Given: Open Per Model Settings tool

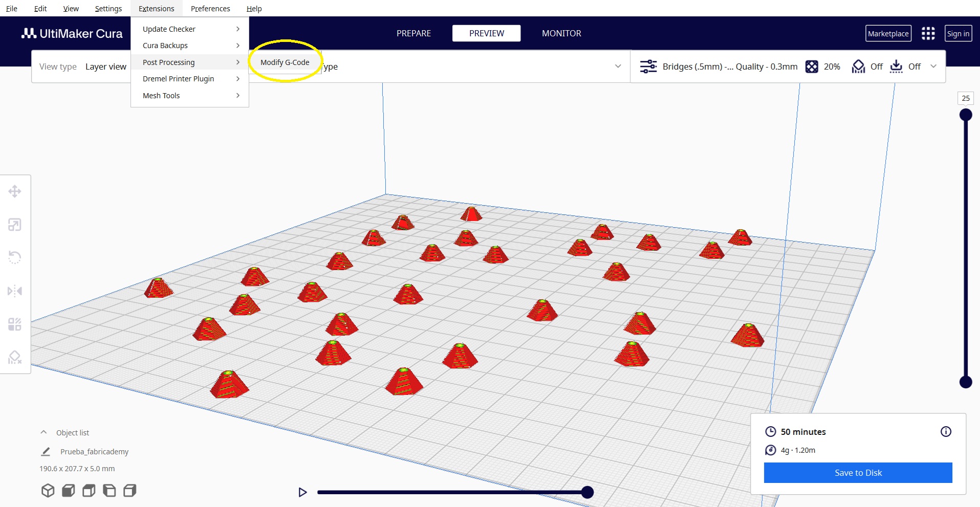Looking at the screenshot, I should click(14, 324).
